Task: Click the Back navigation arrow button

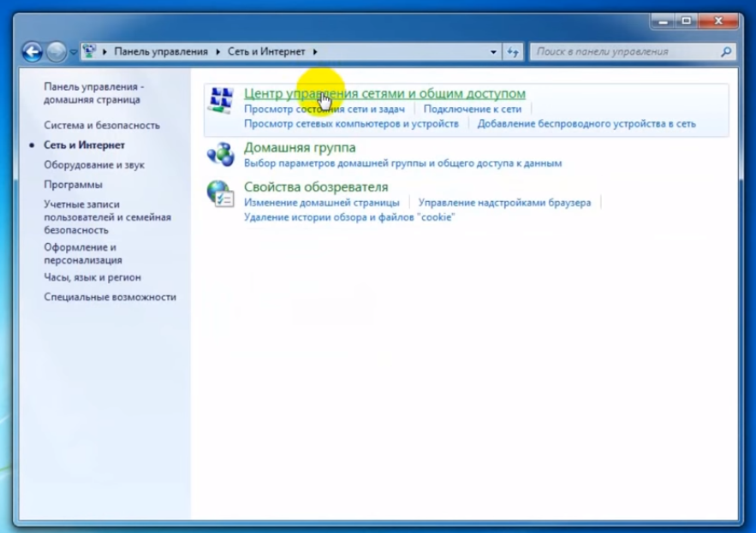Action: coord(32,51)
